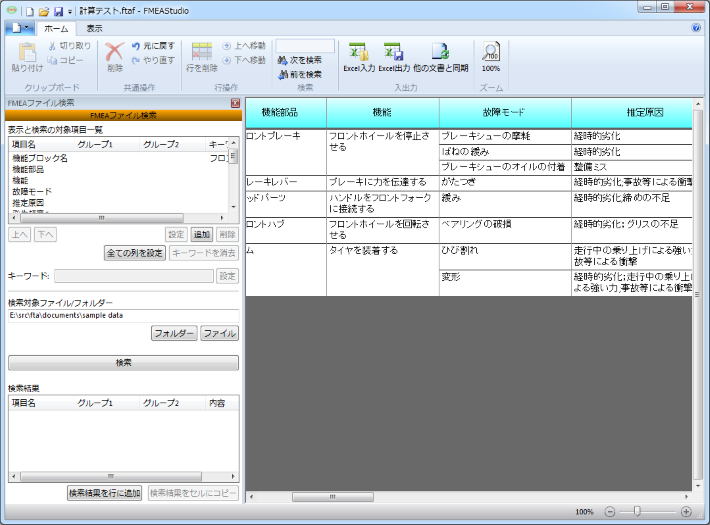
Task: Click the Excel入力 import icon
Action: click(x=358, y=52)
